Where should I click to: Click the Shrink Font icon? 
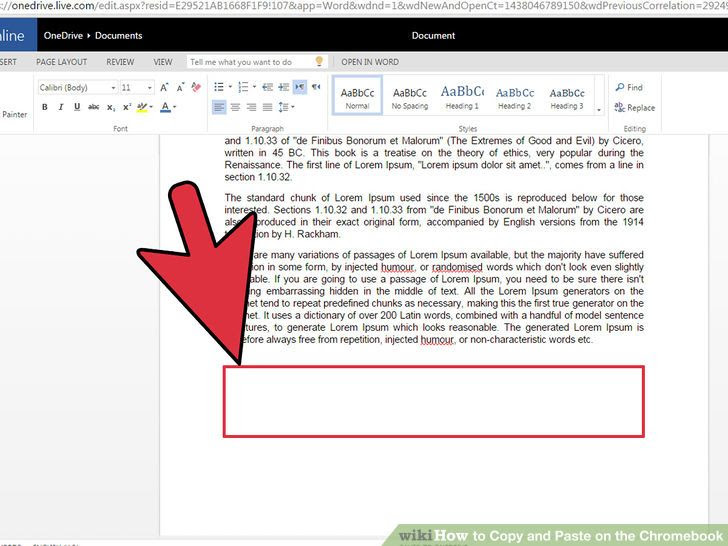[x=180, y=87]
